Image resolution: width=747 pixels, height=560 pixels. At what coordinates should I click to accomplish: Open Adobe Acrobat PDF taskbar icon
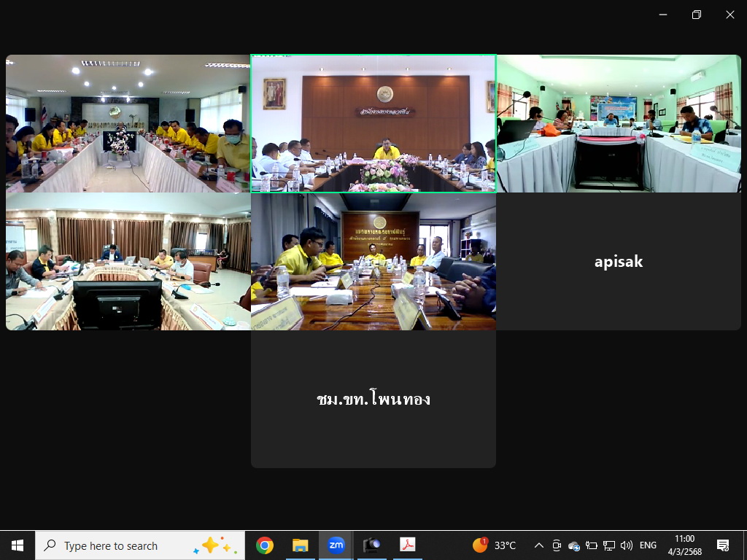coord(406,545)
